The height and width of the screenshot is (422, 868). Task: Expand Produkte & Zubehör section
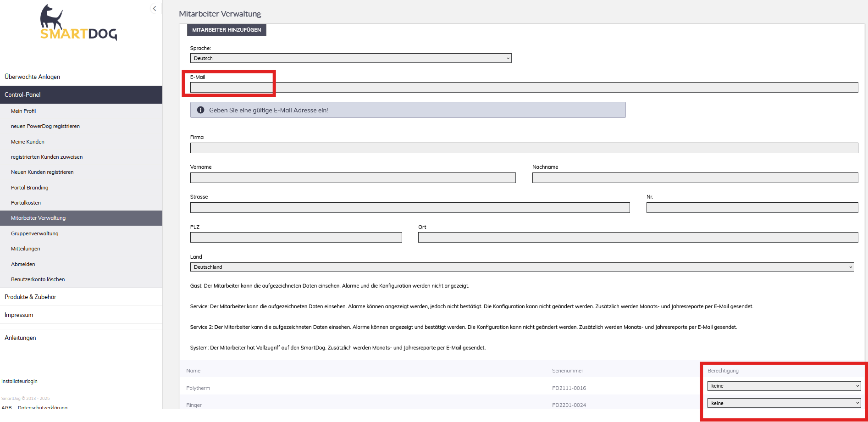(x=30, y=297)
